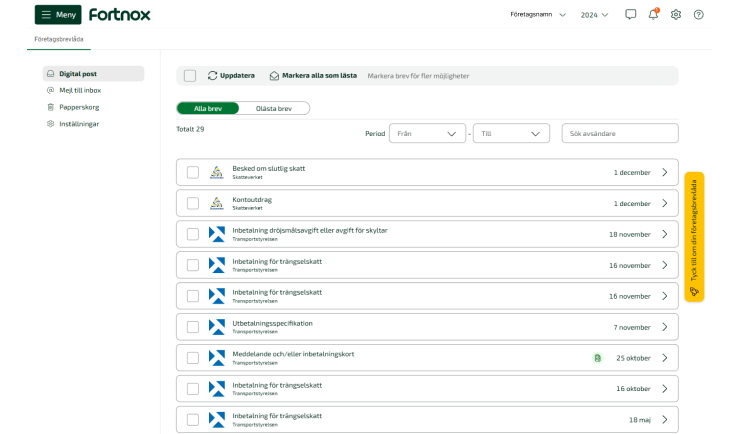740x434 pixels.
Task: Open the settings gear icon in header
Action: tap(676, 15)
